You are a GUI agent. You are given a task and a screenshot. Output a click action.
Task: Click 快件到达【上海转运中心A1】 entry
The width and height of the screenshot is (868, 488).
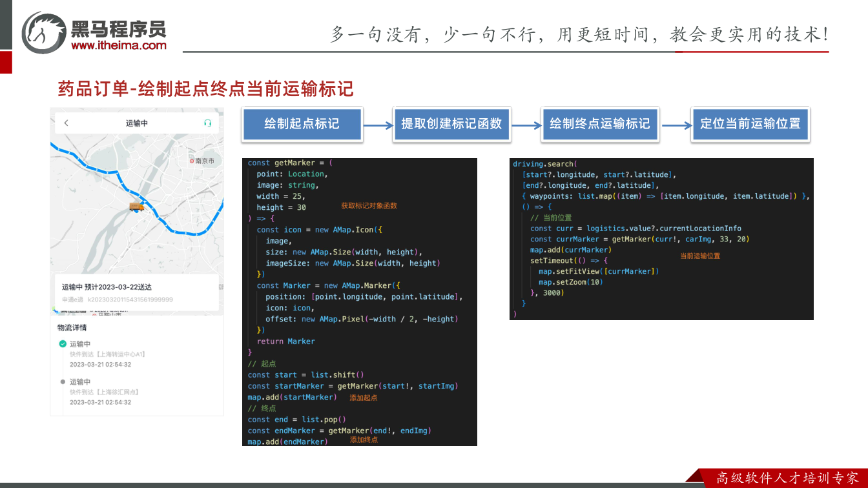[108, 354]
